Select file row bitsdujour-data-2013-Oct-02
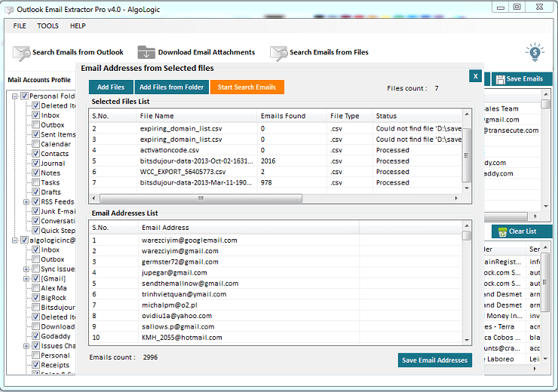The height and width of the screenshot is (392, 558). pyautogui.click(x=276, y=161)
